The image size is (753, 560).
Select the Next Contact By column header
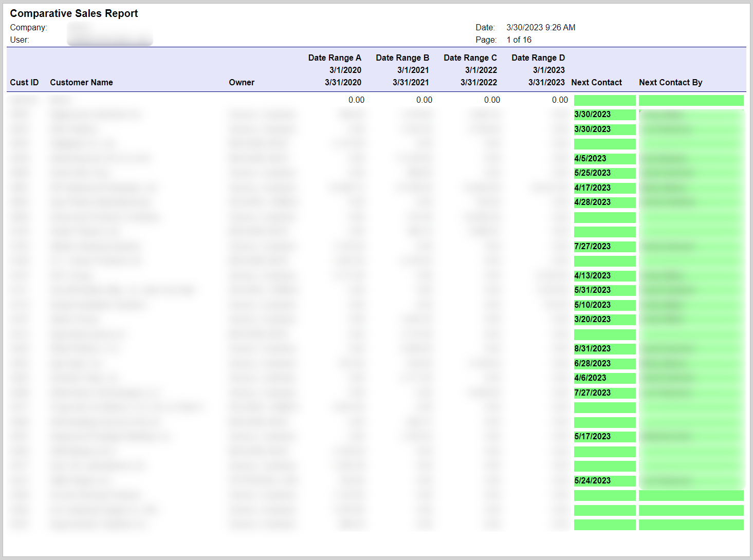click(670, 82)
